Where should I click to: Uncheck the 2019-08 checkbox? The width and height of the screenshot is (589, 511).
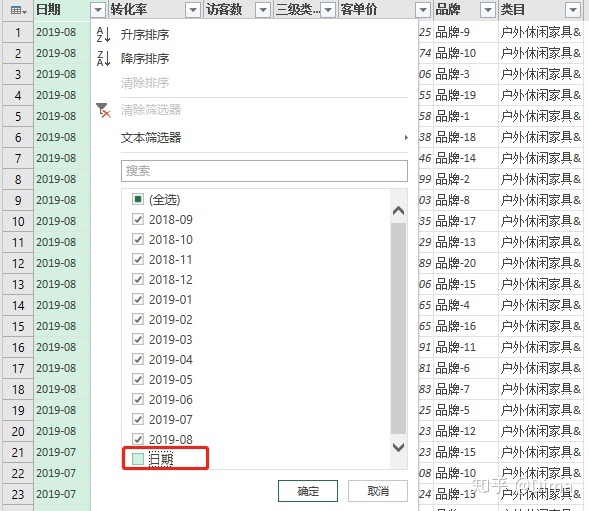click(x=138, y=439)
